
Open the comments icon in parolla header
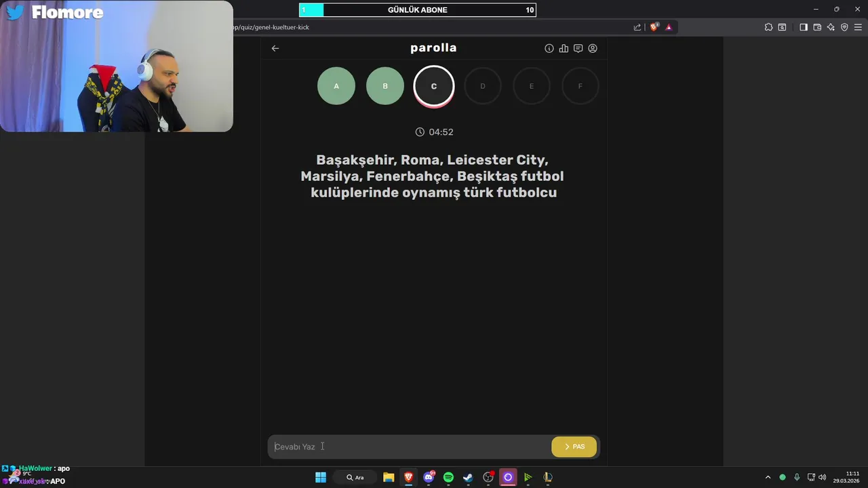[578, 48]
